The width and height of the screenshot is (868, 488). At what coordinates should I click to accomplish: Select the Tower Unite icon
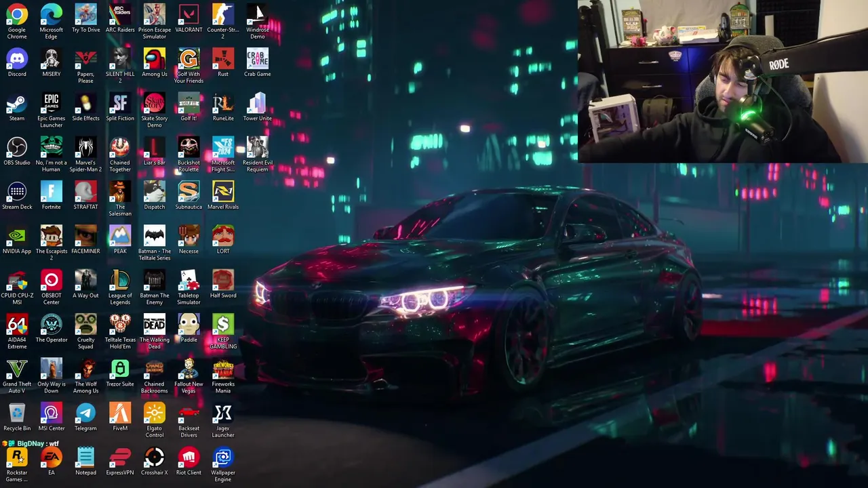tap(258, 107)
